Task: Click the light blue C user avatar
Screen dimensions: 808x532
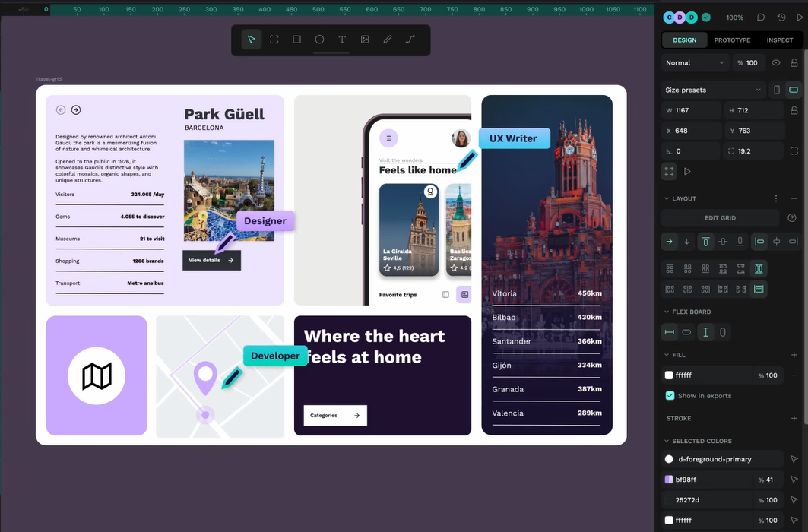Action: coord(670,17)
